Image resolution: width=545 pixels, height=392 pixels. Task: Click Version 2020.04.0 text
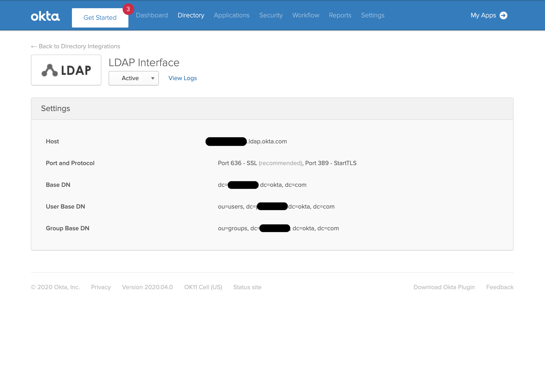(147, 287)
